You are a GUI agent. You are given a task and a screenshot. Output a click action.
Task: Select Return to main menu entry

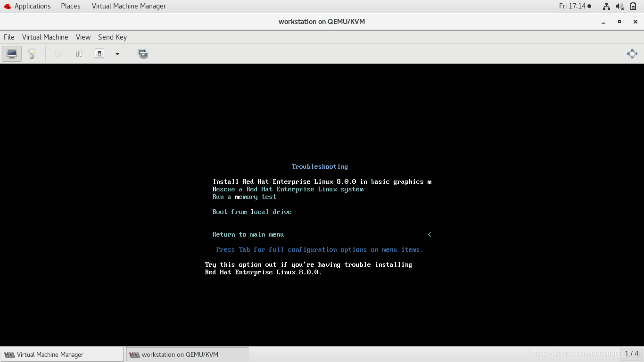(248, 234)
